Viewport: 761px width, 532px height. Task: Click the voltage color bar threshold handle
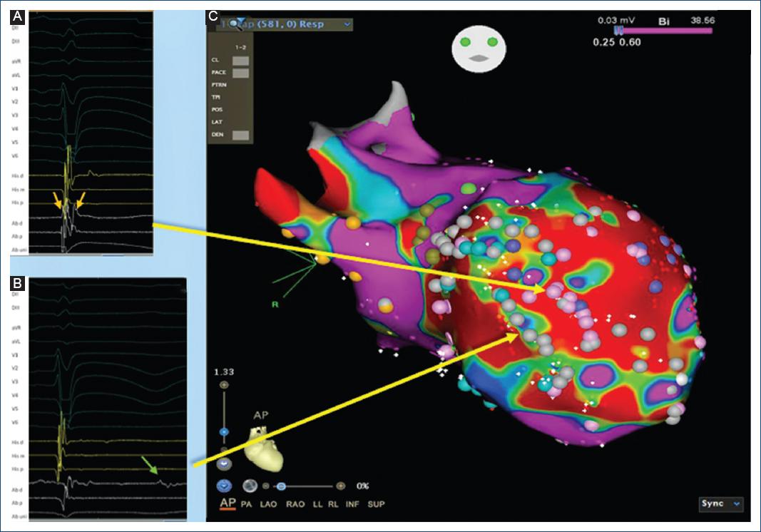coord(619,31)
